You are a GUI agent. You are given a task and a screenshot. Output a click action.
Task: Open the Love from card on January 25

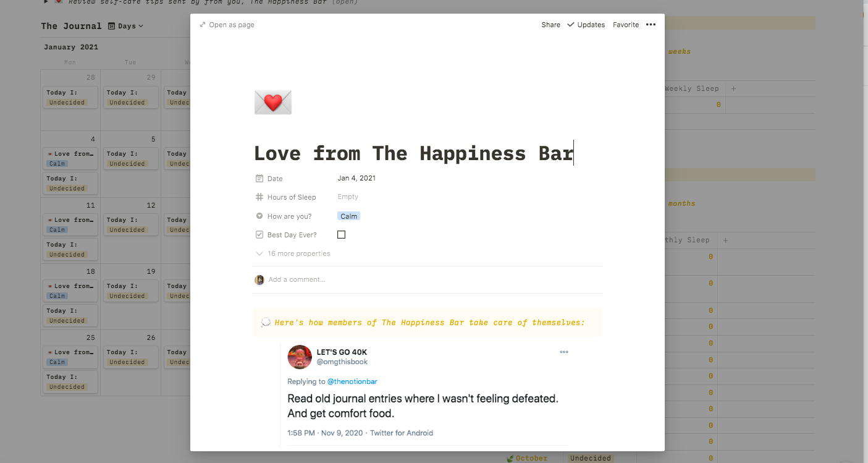pyautogui.click(x=70, y=357)
